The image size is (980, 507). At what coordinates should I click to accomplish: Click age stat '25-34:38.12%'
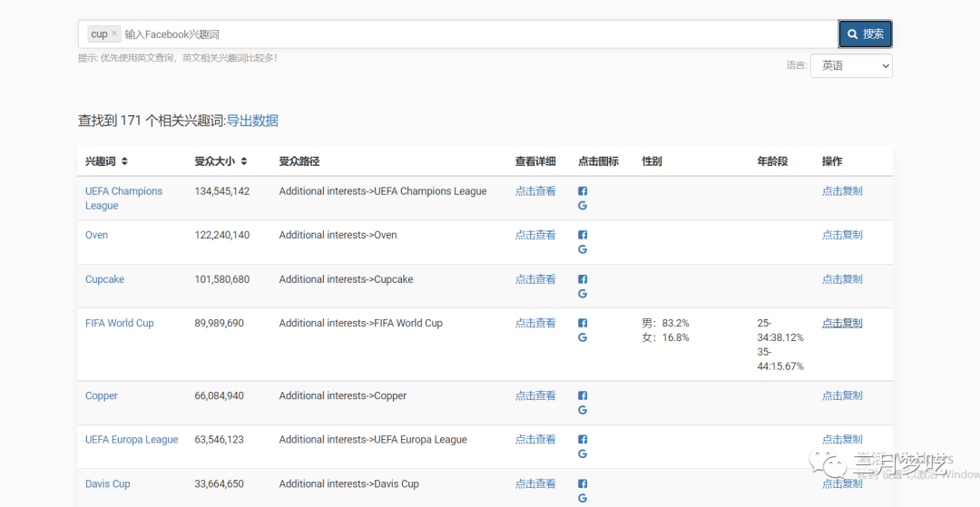(780, 330)
